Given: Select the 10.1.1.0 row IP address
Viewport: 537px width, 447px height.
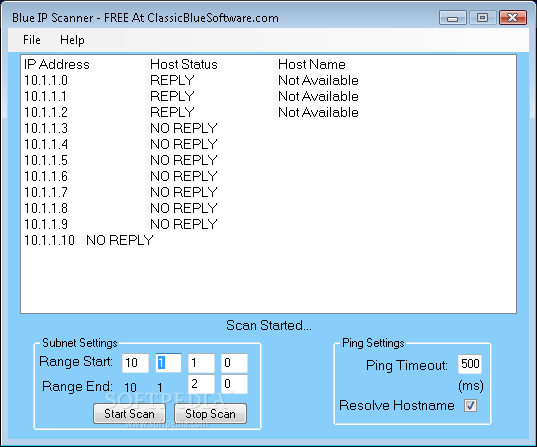Looking at the screenshot, I should click(x=46, y=80).
